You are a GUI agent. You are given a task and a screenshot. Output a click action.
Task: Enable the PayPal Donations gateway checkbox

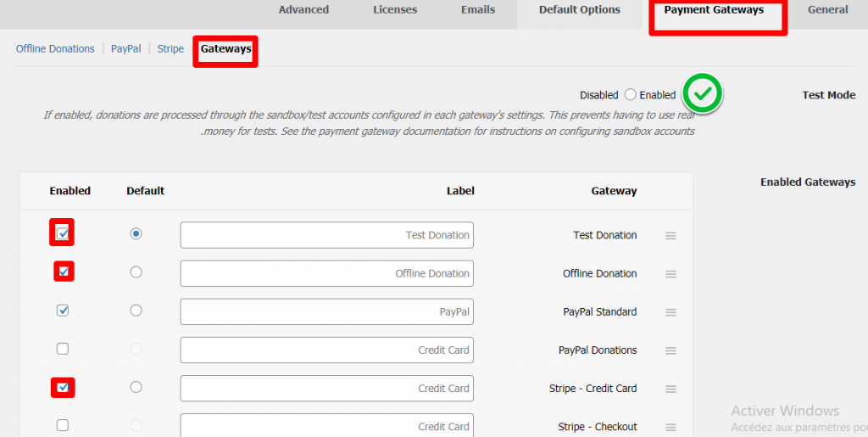tap(63, 349)
